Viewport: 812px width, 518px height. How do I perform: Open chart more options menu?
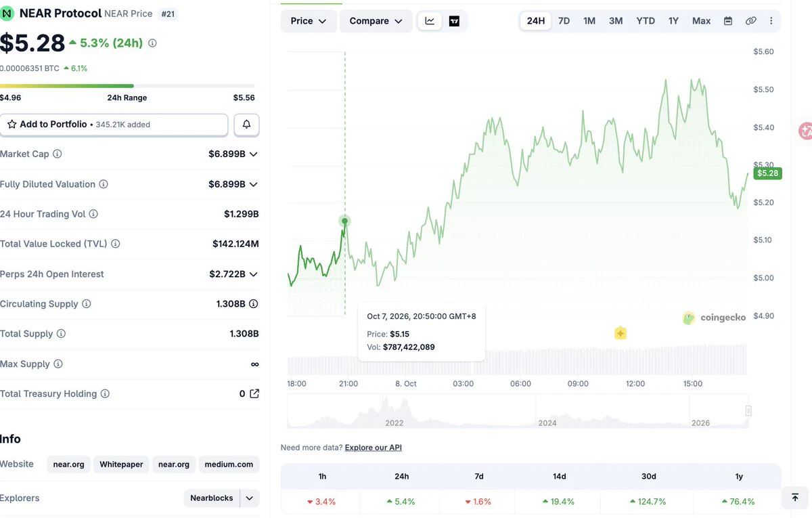pos(771,21)
